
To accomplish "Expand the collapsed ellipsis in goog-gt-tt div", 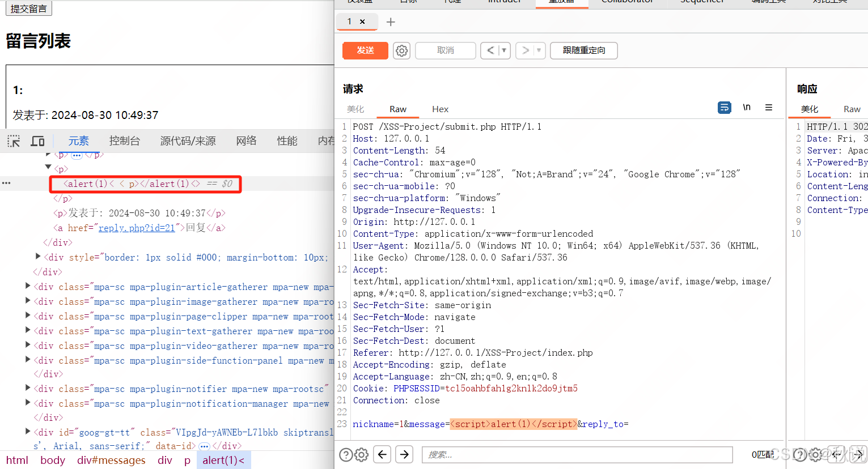I will [205, 446].
